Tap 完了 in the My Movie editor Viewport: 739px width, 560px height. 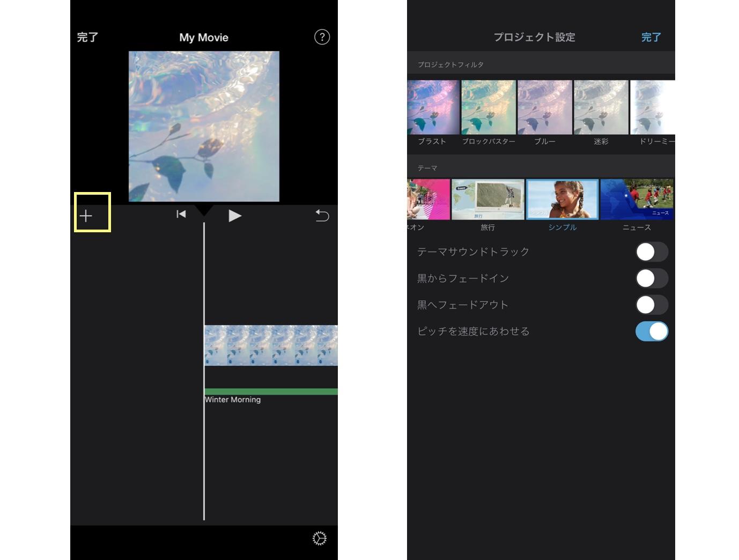[x=87, y=37]
